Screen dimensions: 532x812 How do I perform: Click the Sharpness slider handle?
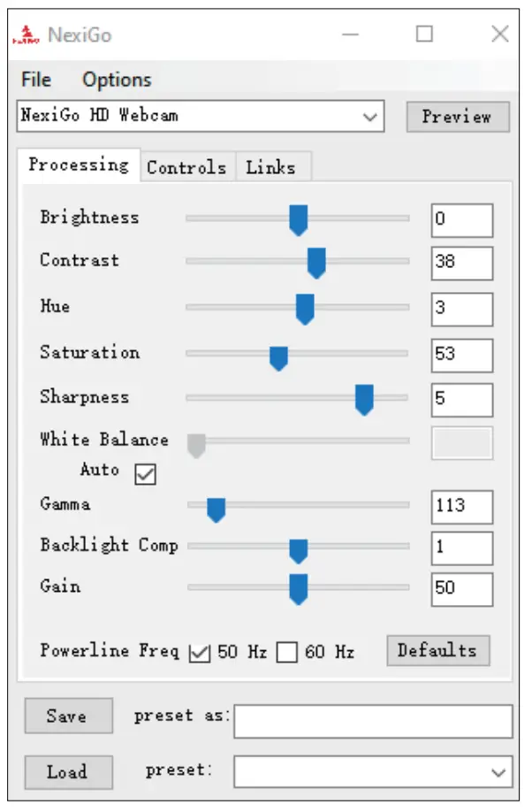[x=365, y=400]
